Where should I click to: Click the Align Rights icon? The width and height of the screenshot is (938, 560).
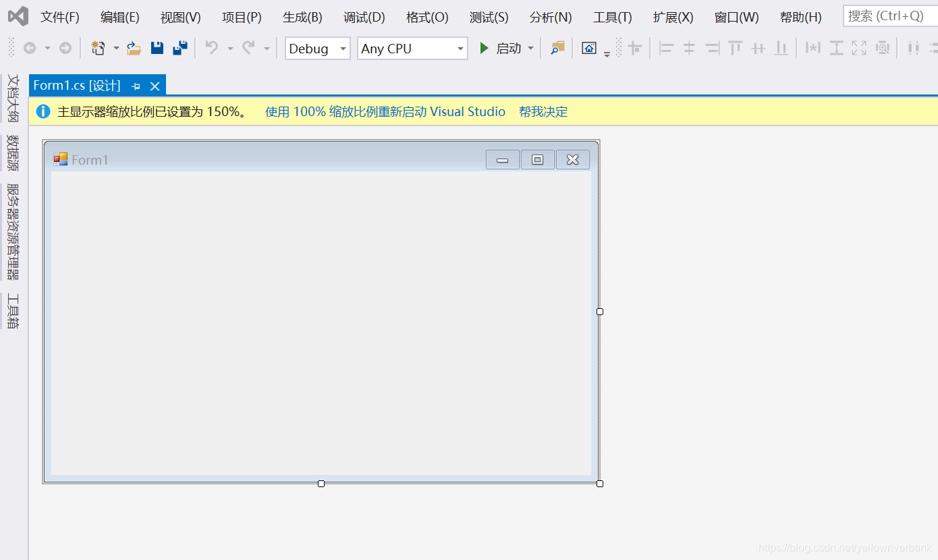(712, 48)
